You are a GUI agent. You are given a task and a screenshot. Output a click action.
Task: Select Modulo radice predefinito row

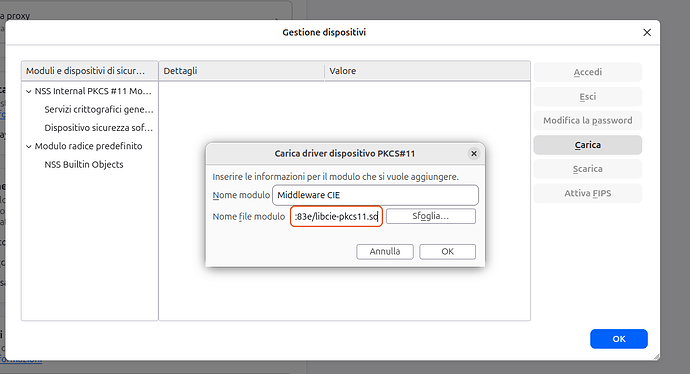click(x=90, y=146)
